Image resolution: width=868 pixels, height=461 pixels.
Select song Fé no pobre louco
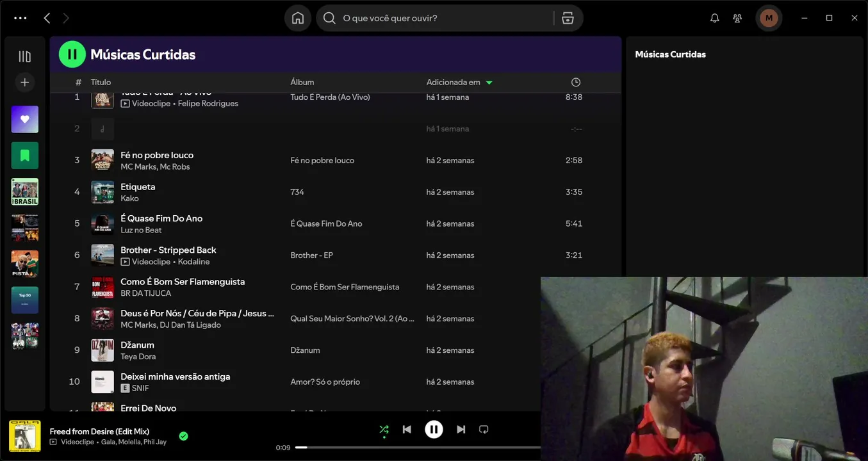point(157,155)
